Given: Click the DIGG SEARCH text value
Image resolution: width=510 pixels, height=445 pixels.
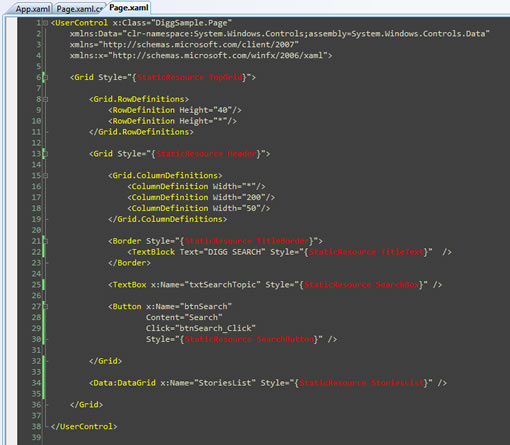Looking at the screenshot, I should (x=234, y=252).
